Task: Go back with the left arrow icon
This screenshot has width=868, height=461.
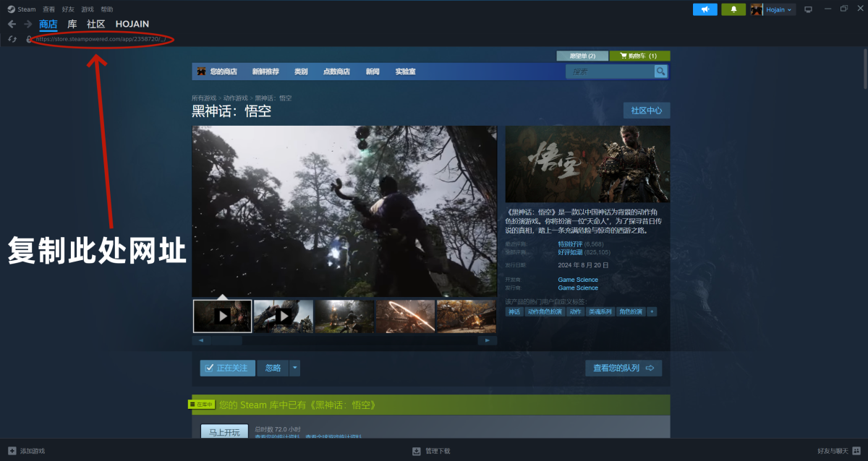Action: click(x=12, y=24)
